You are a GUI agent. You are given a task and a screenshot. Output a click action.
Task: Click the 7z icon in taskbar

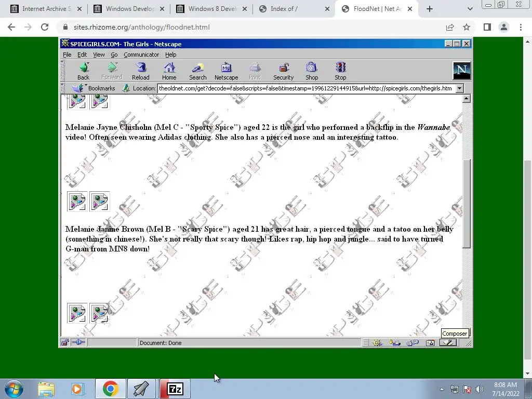click(175, 389)
